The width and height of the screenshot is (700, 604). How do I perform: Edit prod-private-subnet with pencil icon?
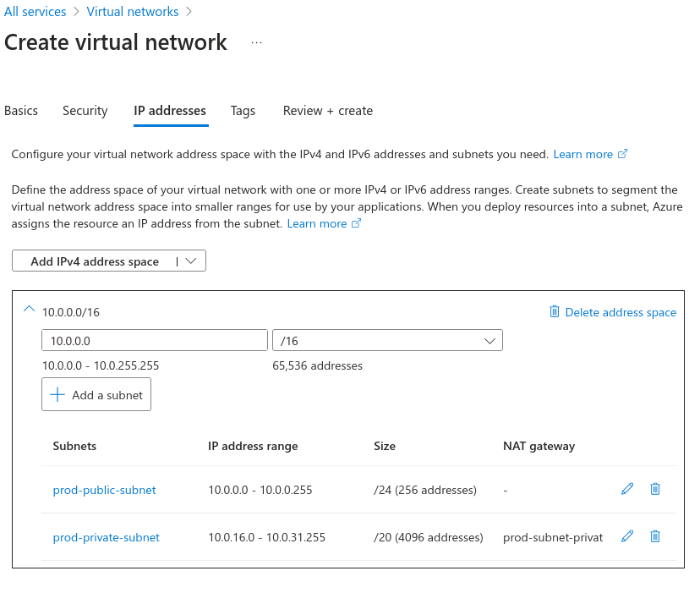pos(627,536)
